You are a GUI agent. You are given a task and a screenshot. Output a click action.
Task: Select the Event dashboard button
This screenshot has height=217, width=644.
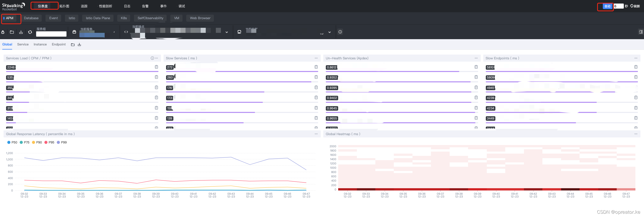click(x=54, y=18)
